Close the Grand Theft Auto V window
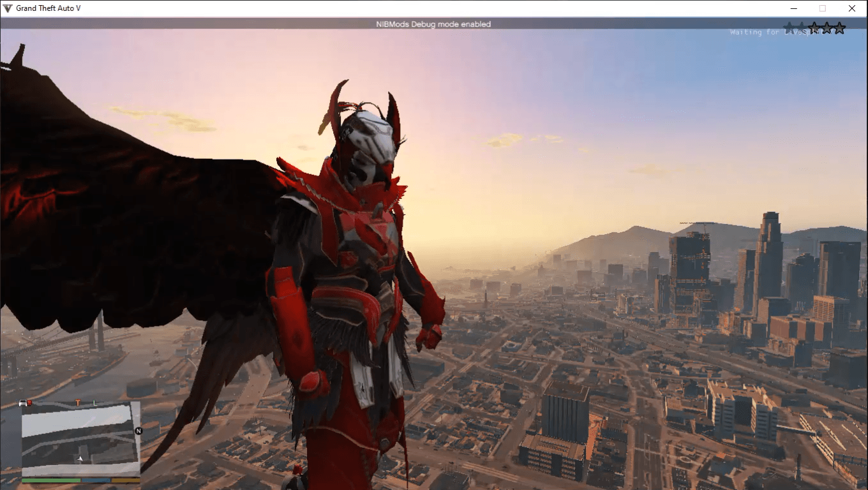This screenshot has height=490, width=868. tap(852, 8)
